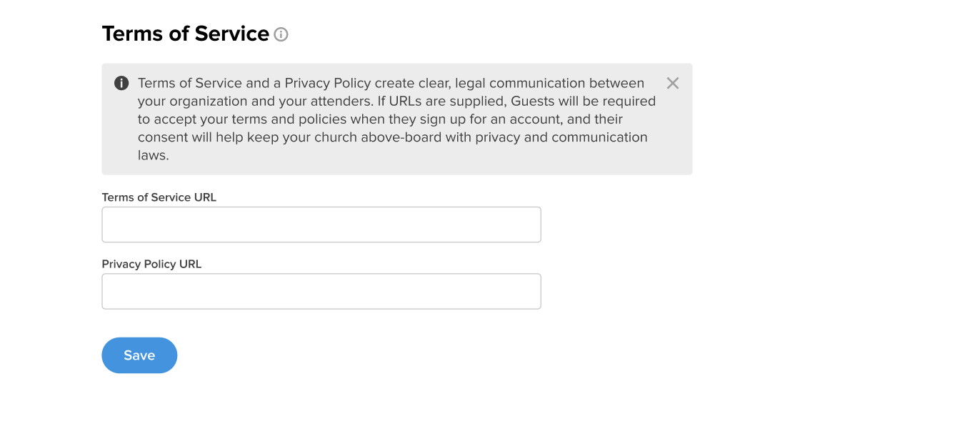The width and height of the screenshot is (980, 429).
Task: Select the input box under Terms of Service URL
Action: pyautogui.click(x=321, y=225)
